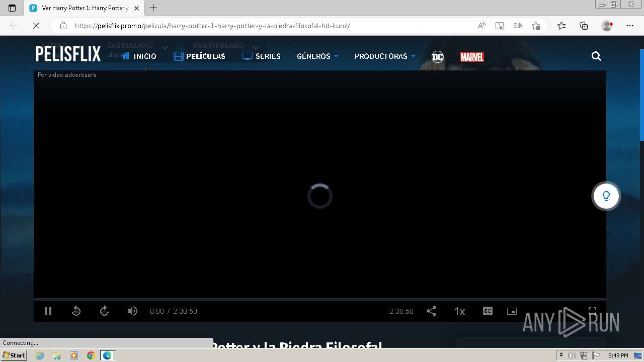
Task: Open Edge settings and more menu
Action: pyautogui.click(x=630, y=26)
